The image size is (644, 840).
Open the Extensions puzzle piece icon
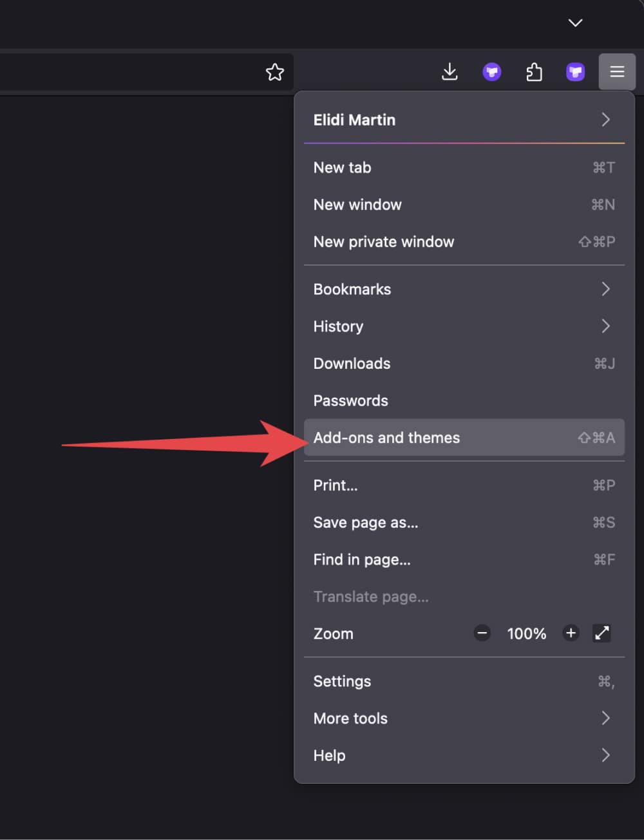coord(534,72)
